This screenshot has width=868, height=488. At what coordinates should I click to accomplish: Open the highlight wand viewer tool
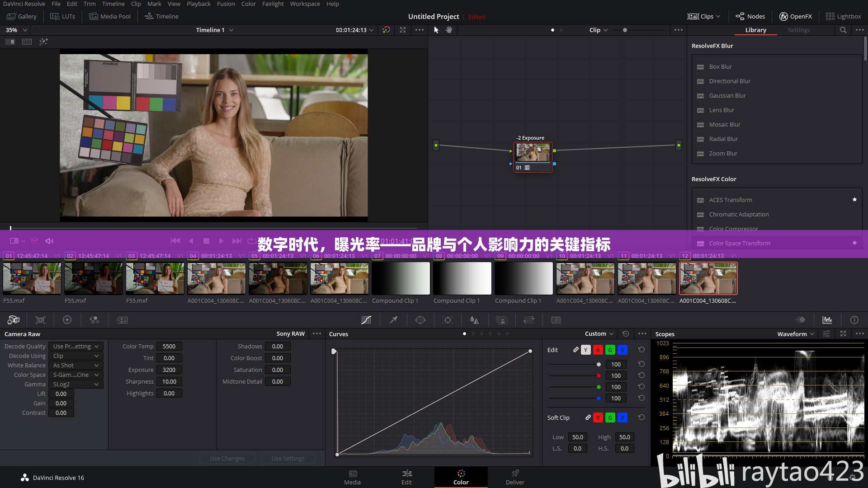point(43,42)
